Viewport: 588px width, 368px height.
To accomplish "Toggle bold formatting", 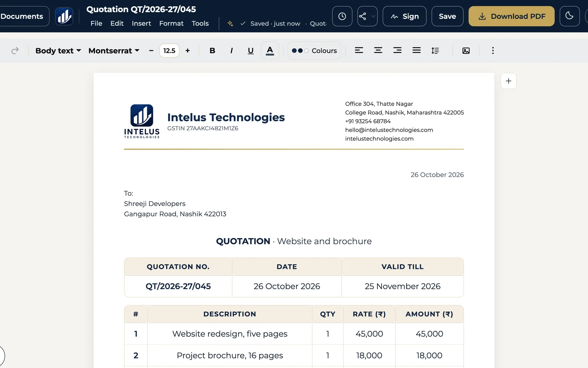I will (x=212, y=50).
